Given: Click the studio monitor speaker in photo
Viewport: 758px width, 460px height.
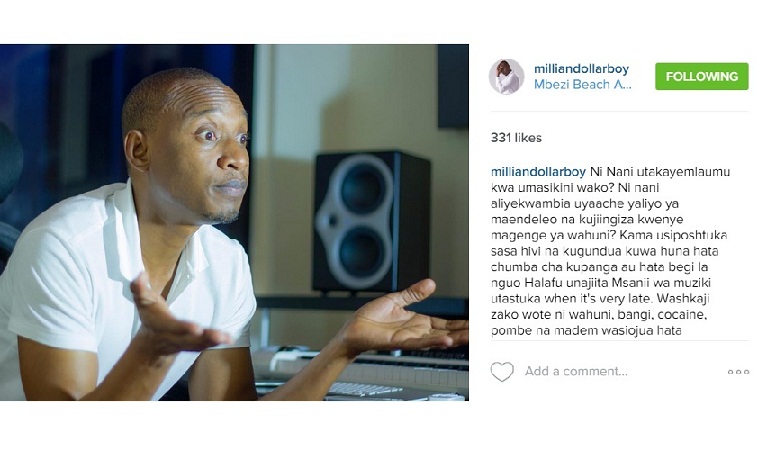Looking at the screenshot, I should [x=371, y=221].
